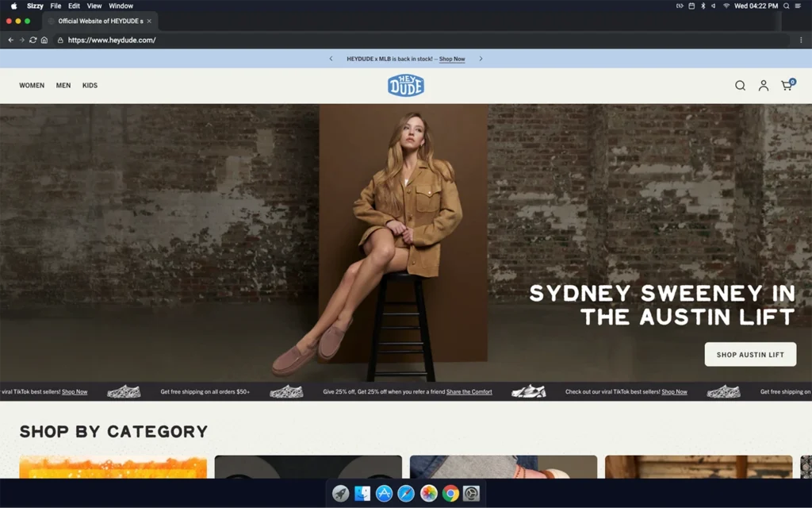Open the View menu in menu bar

94,6
